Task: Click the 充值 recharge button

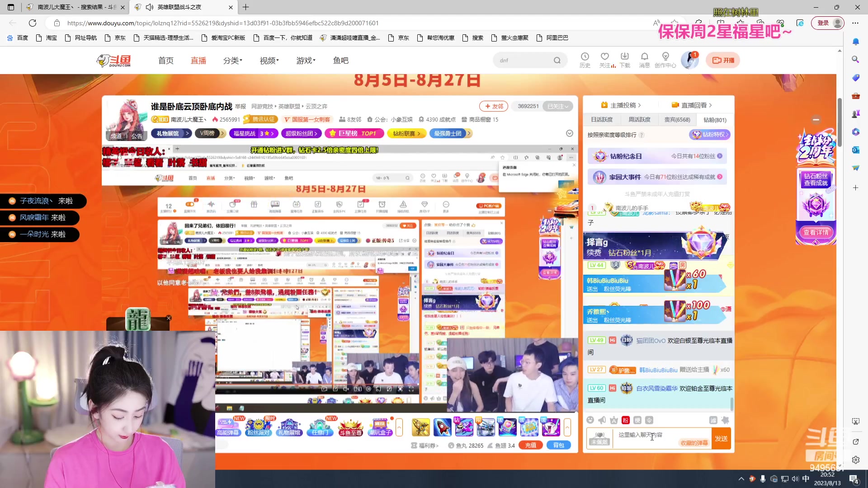Action: 531,445
